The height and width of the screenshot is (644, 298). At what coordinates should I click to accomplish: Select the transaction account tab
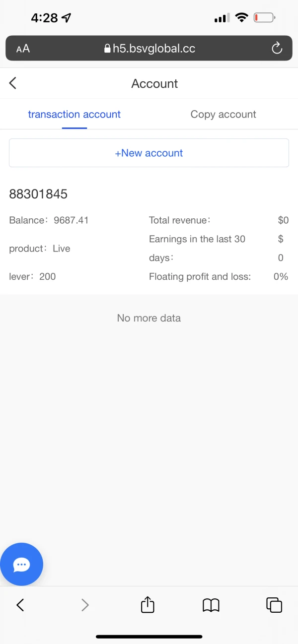click(x=74, y=114)
